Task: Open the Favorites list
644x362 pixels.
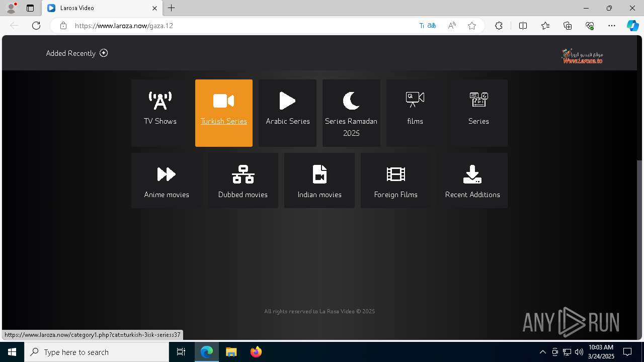Action: 545,26
